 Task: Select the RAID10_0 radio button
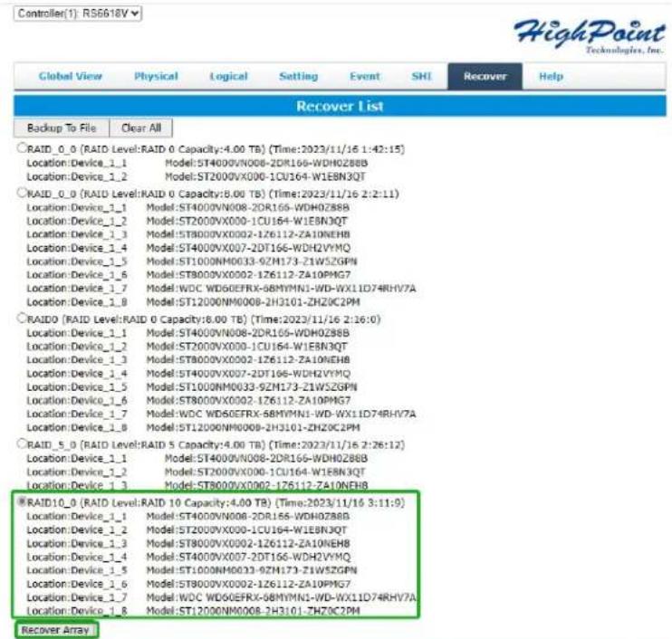tap(22, 501)
